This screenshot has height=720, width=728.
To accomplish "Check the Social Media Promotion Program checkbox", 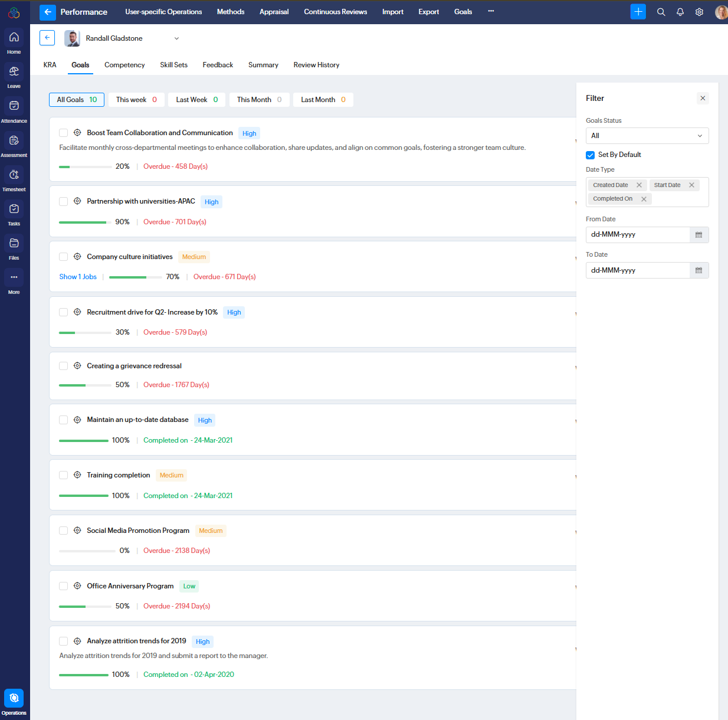I will tap(63, 531).
